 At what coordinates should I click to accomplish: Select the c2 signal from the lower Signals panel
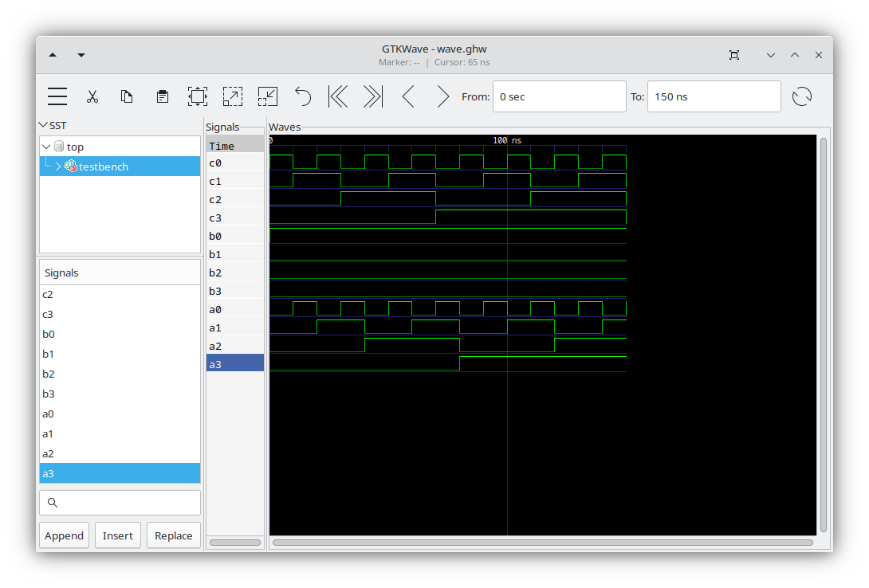tap(48, 294)
